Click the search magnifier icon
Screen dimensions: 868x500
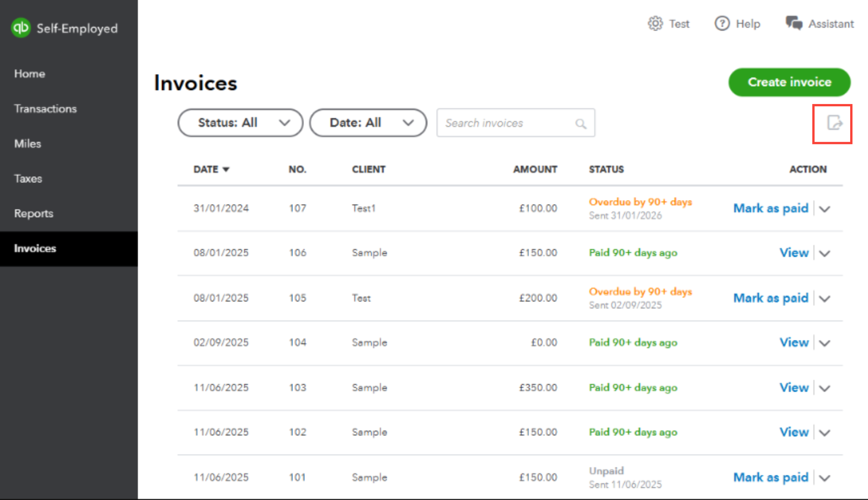pyautogui.click(x=581, y=124)
